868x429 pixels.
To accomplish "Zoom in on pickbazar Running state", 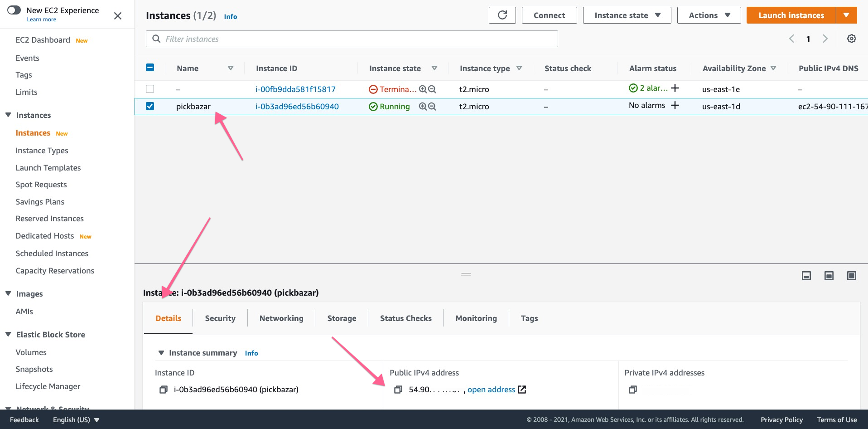I will pos(423,107).
